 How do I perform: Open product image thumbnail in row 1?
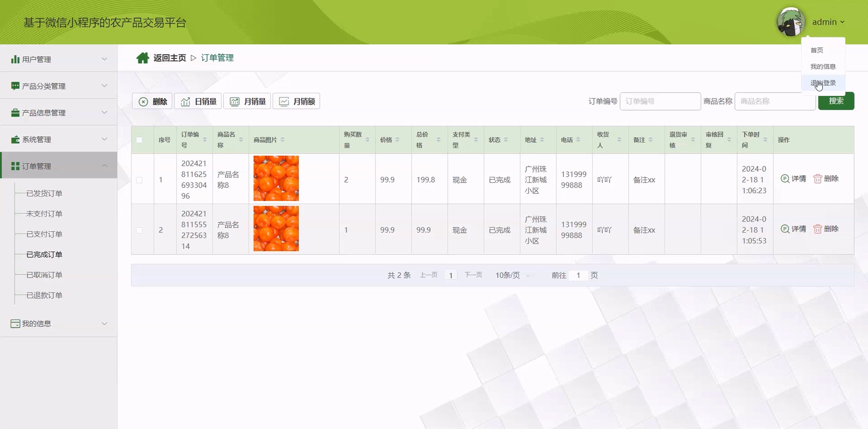pyautogui.click(x=276, y=178)
